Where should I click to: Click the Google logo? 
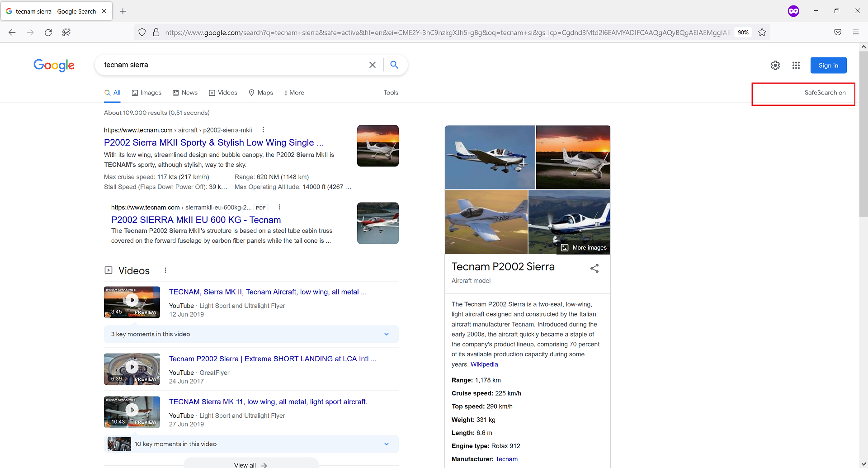pos(54,65)
